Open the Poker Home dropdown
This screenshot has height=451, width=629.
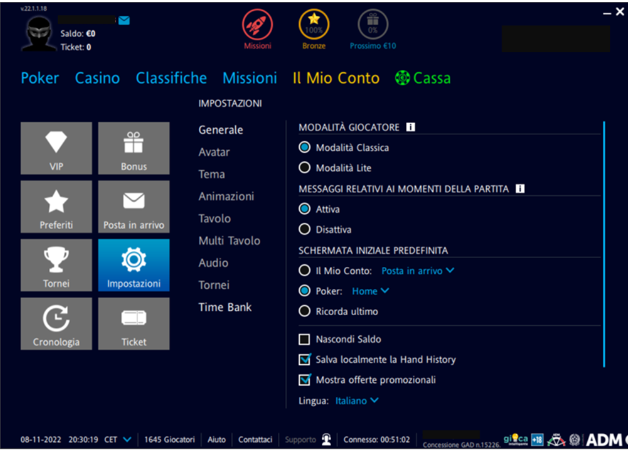point(370,291)
